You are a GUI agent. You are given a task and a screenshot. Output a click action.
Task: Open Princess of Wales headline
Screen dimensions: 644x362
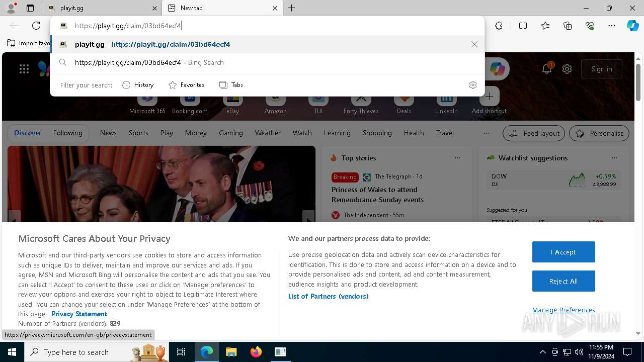click(378, 195)
